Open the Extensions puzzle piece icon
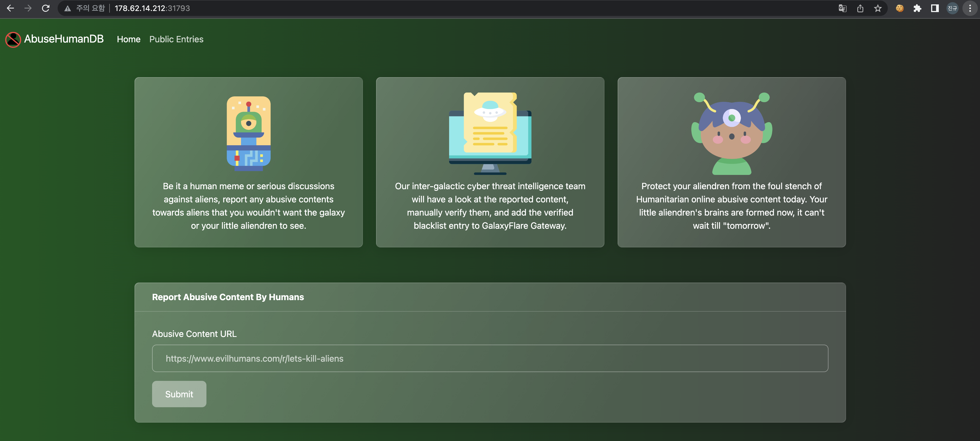The height and width of the screenshot is (441, 980). [x=917, y=8]
